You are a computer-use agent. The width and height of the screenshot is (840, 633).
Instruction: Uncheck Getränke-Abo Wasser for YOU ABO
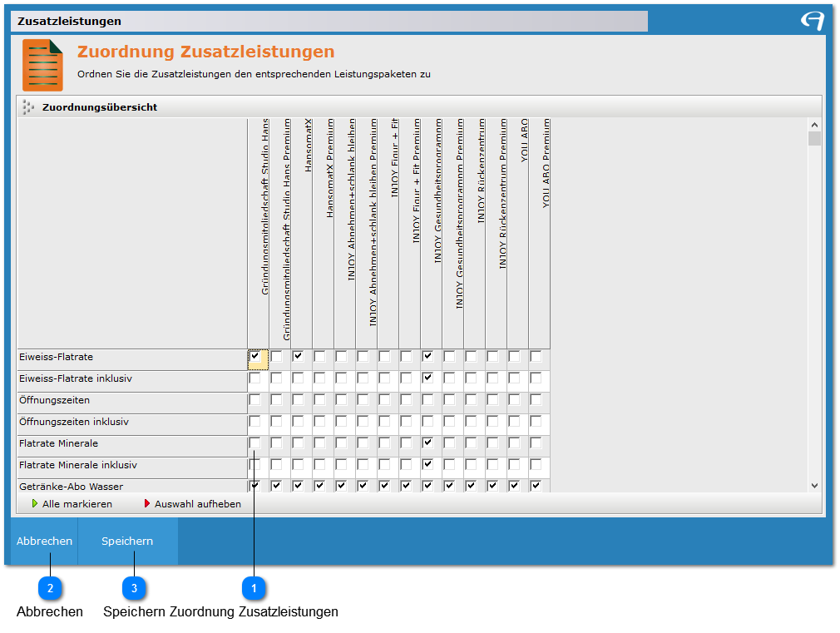(514, 486)
